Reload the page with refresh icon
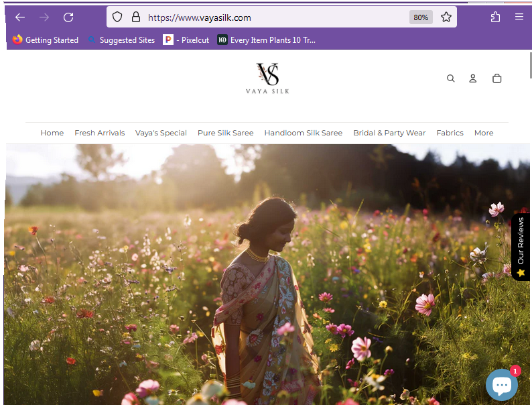 tap(68, 17)
